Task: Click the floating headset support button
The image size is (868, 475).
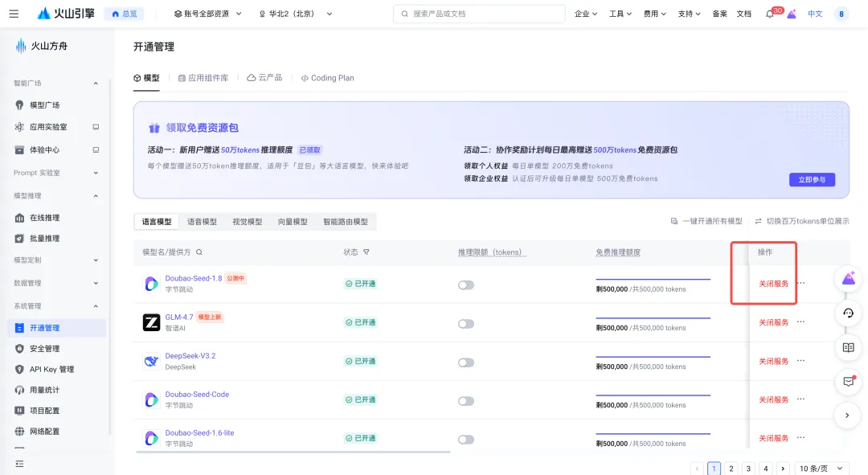Action: pos(848,313)
